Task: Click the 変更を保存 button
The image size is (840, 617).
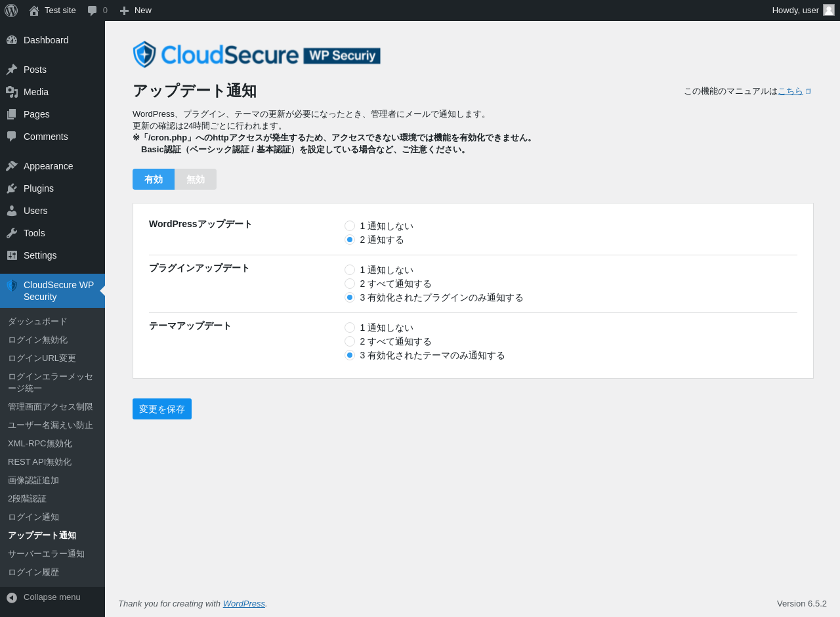Action: pos(162,409)
